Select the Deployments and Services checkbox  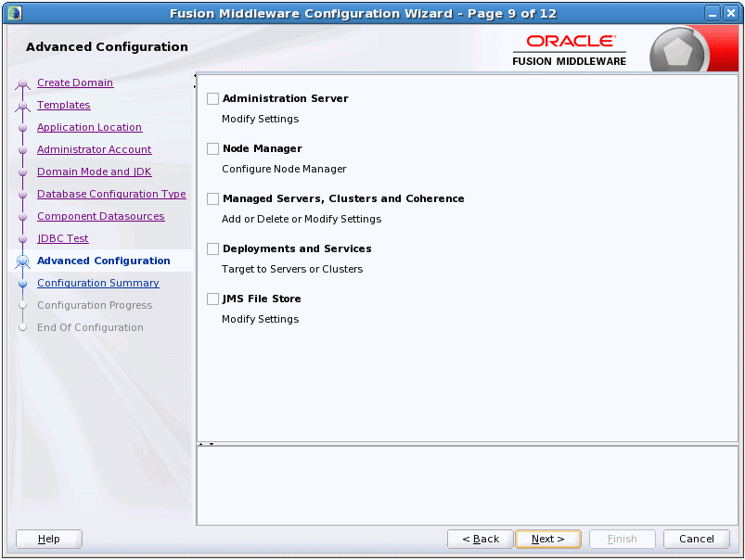click(212, 248)
